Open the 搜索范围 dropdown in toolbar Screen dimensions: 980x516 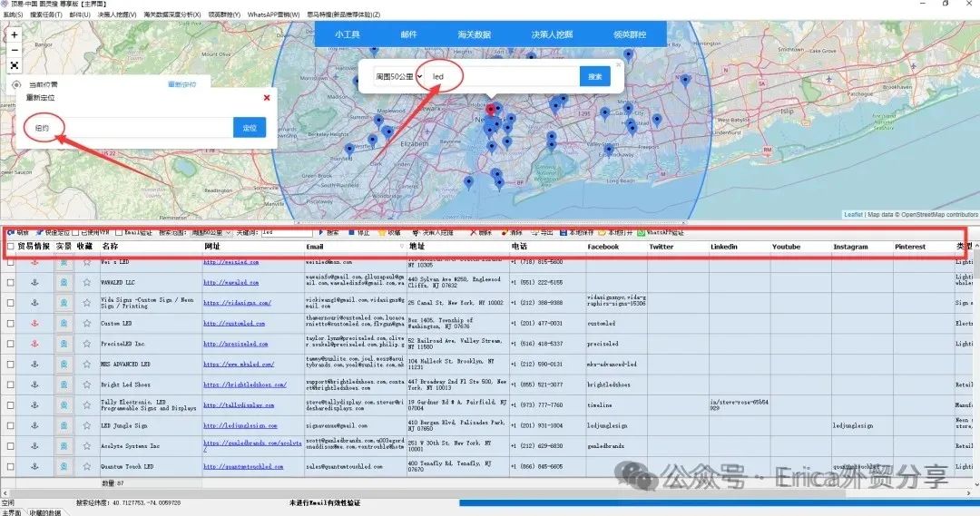(x=211, y=232)
